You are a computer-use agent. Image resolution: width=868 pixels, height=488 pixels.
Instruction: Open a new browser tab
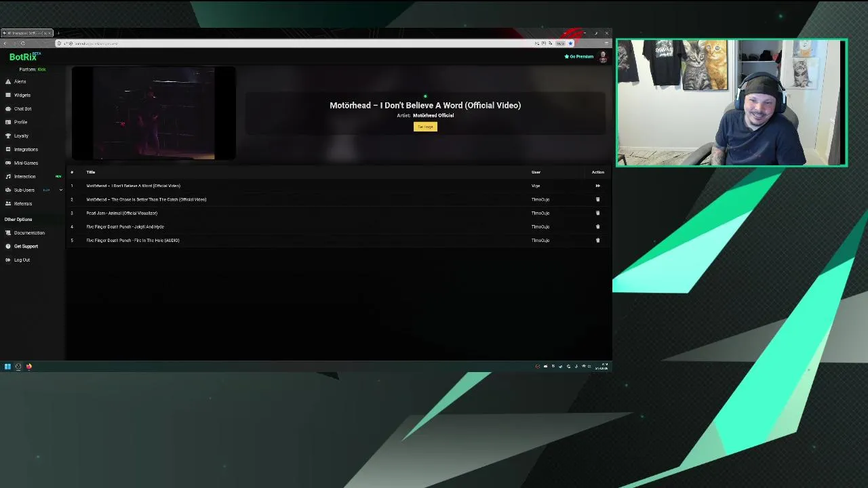click(58, 33)
